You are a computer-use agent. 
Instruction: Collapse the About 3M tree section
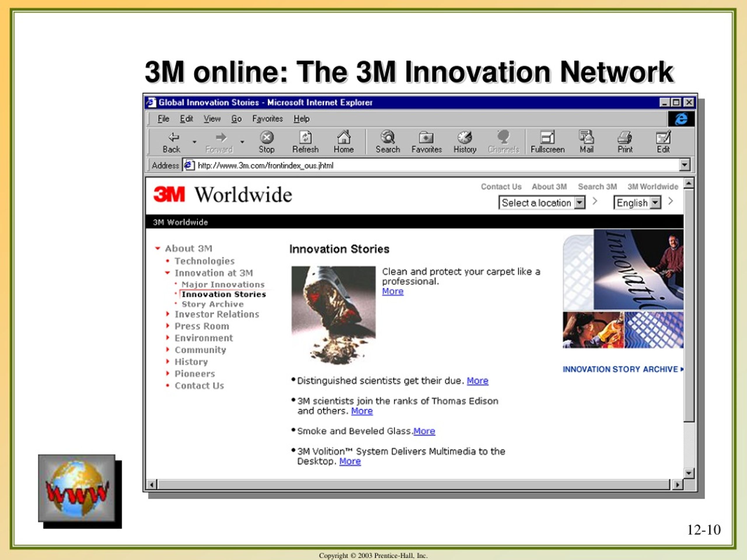pos(157,249)
